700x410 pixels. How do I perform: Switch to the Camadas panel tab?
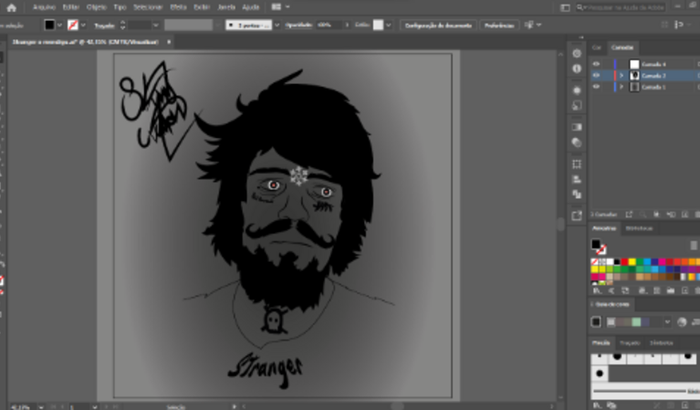pyautogui.click(x=622, y=47)
